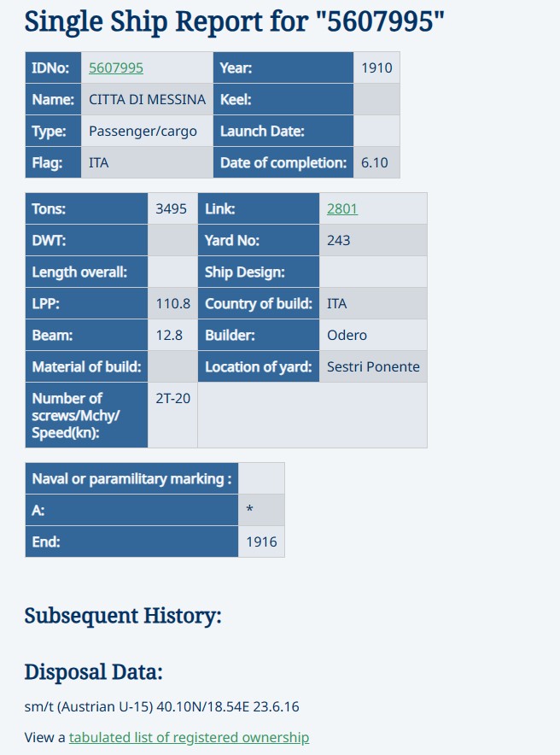Select the Beam value 12.8
The width and height of the screenshot is (560, 755).
pos(169,335)
